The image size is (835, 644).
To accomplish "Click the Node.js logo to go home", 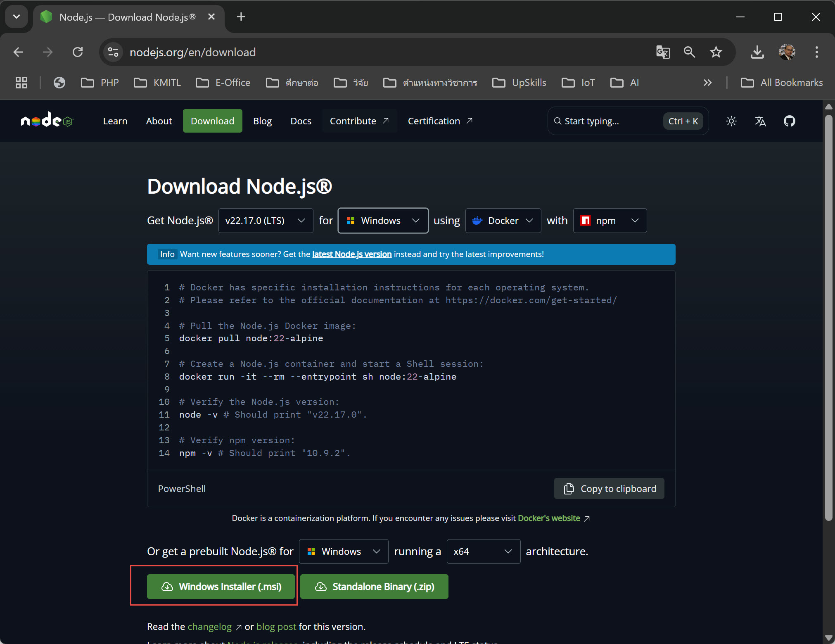I will click(47, 121).
